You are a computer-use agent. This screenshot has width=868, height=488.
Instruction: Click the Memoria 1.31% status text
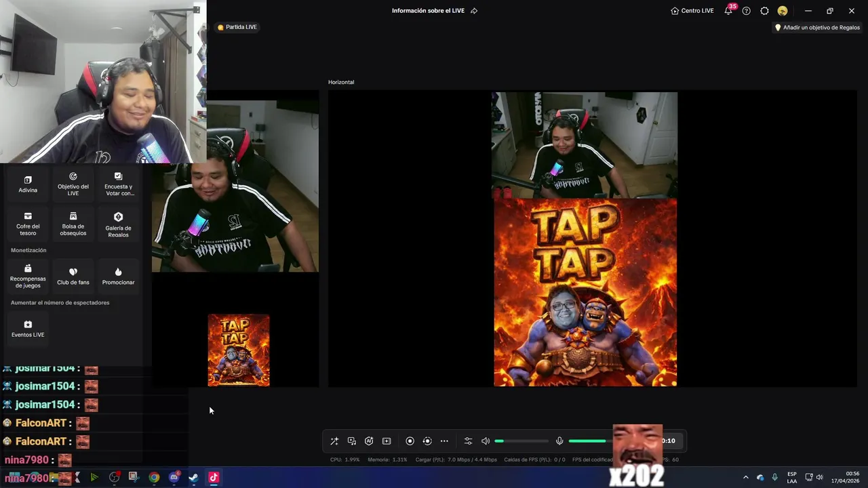click(388, 460)
